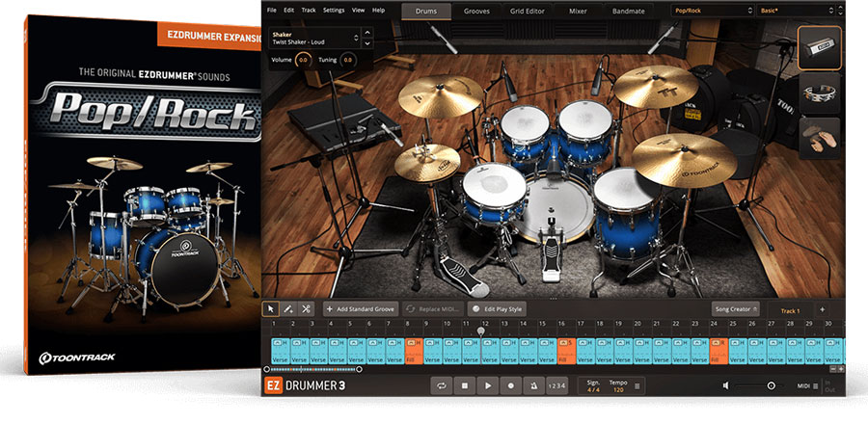868x424 pixels.
Task: Click the Replace MIDI button
Action: point(432,308)
